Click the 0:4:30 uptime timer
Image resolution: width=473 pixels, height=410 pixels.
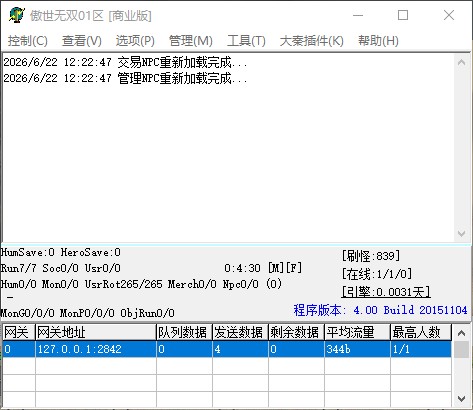pos(242,268)
